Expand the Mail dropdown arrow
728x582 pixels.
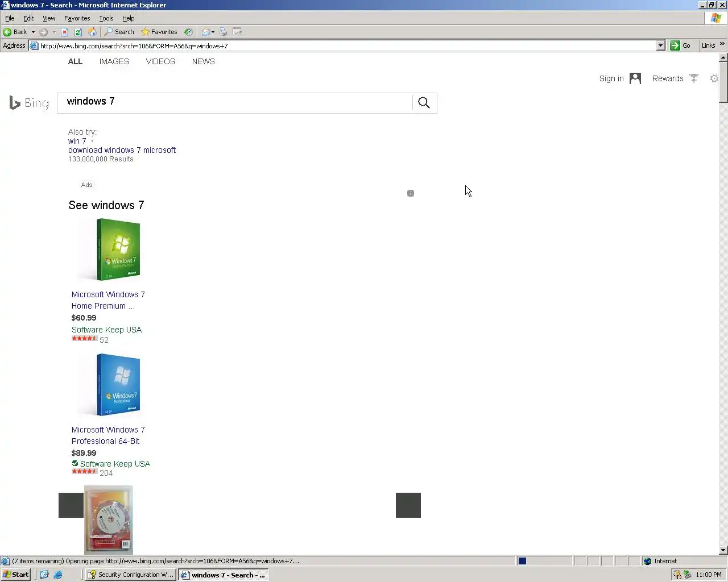click(x=213, y=32)
